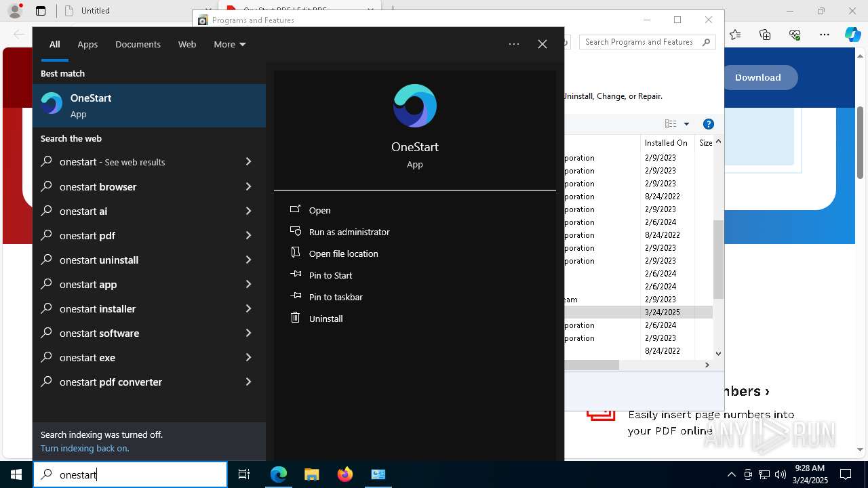Expand 'onestart browser' suggestion arrow
Screen dimensions: 868x488
click(x=248, y=186)
